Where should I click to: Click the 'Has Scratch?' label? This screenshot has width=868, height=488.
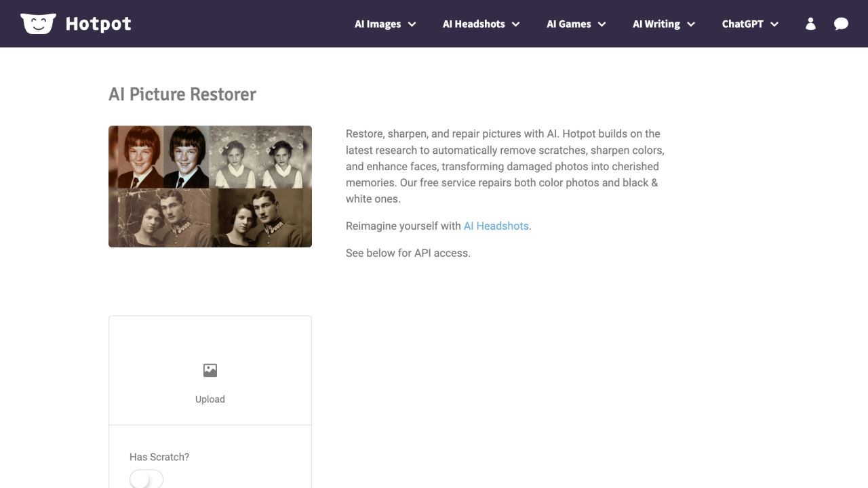pos(159,457)
